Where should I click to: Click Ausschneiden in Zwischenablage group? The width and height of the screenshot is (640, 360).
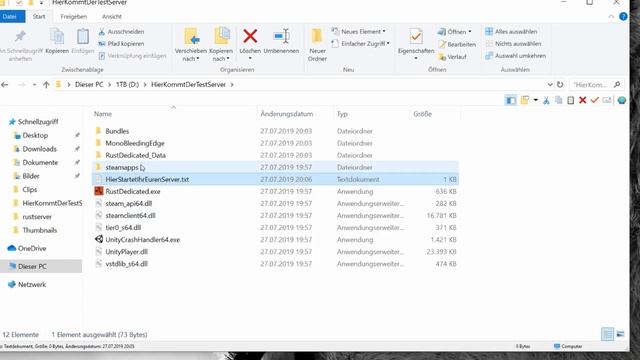(121, 31)
